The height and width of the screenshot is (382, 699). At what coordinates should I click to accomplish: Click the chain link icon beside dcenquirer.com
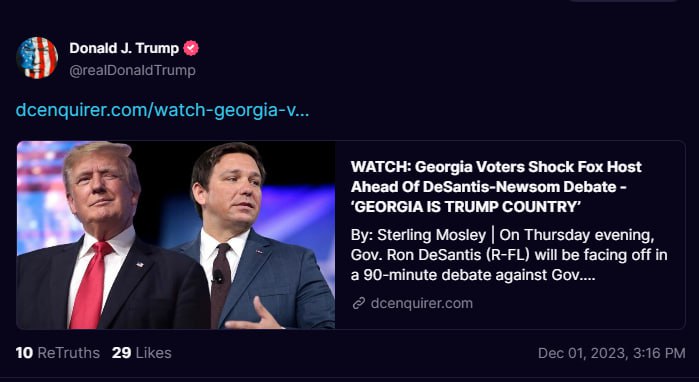pos(358,304)
